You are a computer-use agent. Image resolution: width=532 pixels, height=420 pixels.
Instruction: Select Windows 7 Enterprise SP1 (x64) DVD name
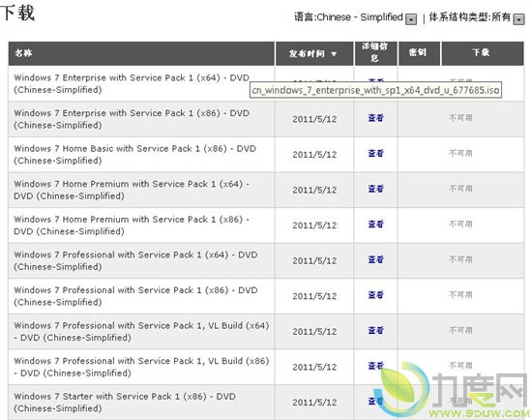[132, 83]
